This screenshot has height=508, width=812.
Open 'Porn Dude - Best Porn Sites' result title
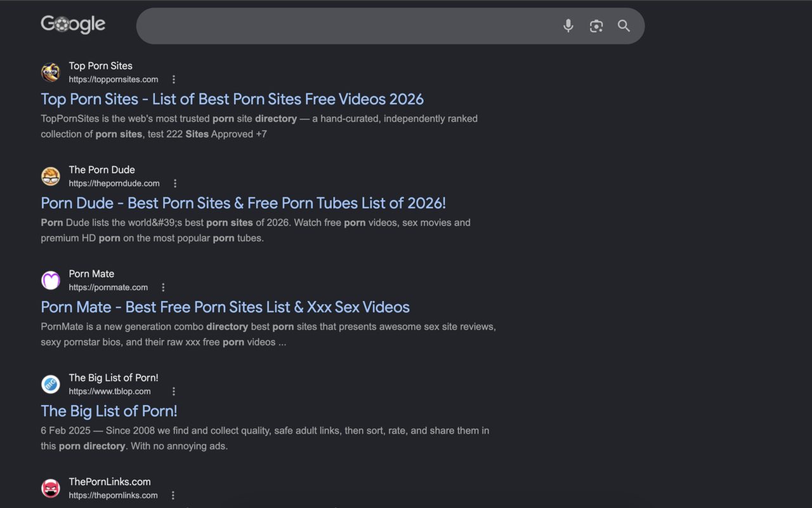coord(244,203)
